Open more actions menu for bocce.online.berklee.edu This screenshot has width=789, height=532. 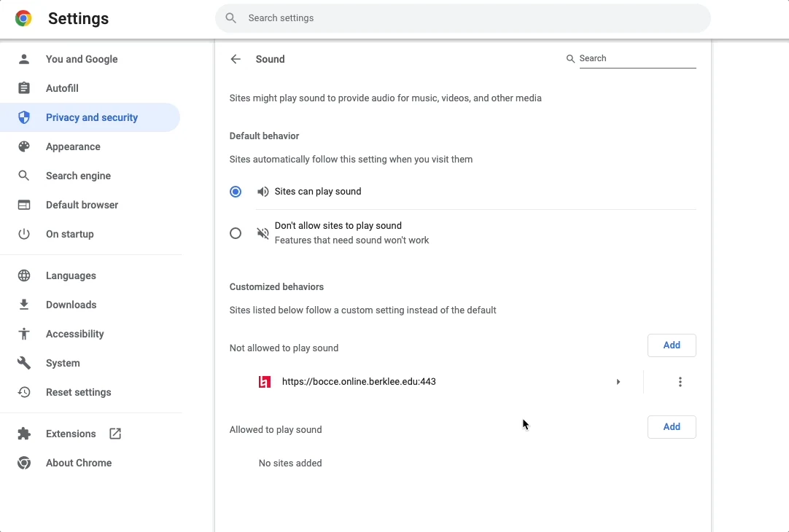[x=680, y=382]
